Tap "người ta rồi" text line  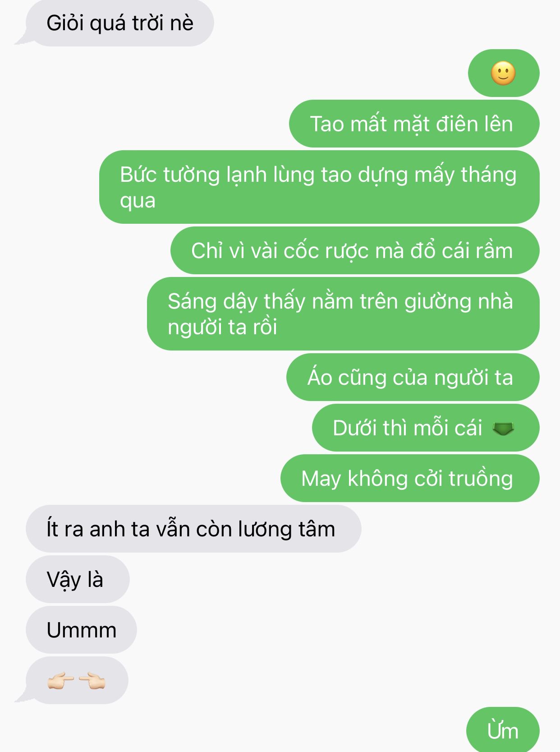point(222,327)
